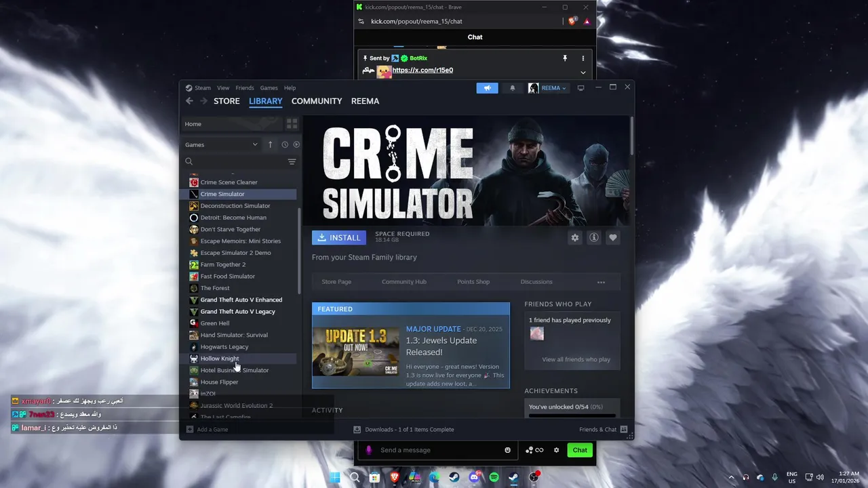Click the achievements progress bar
Viewport: 868px width, 488px height.
coord(572,415)
